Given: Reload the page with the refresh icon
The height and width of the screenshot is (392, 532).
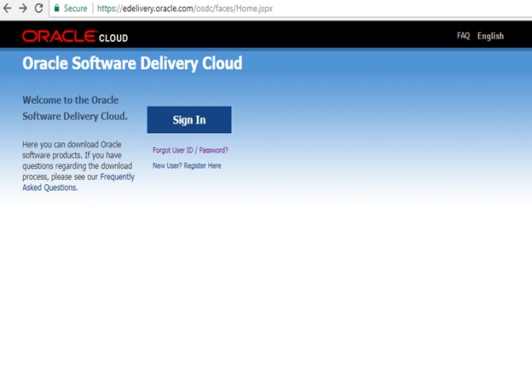Looking at the screenshot, I should coord(38,9).
